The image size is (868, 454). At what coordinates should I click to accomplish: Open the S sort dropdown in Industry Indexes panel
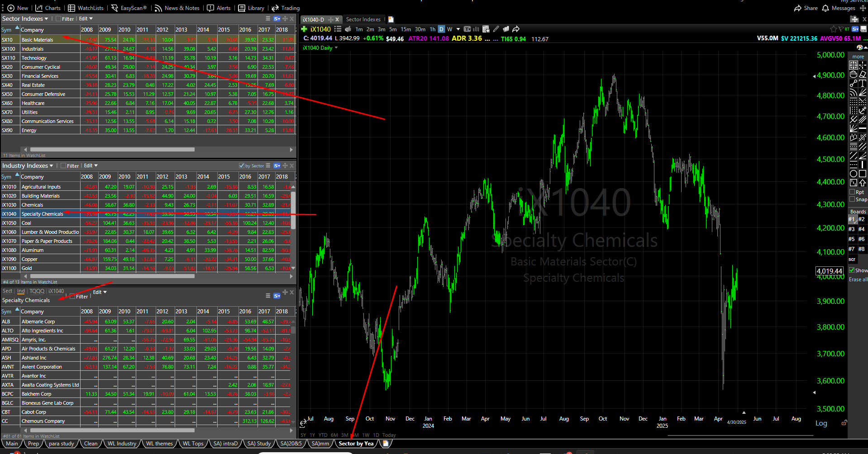click(x=277, y=166)
